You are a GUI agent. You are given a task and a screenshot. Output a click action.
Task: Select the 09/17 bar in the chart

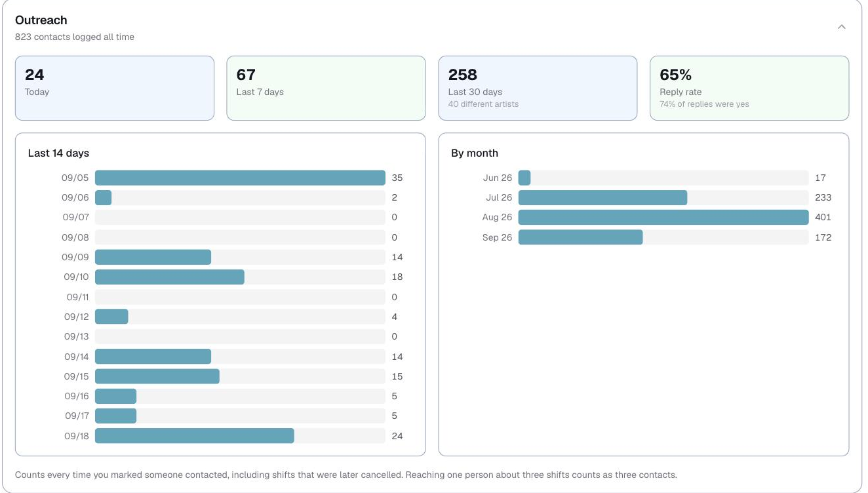pyautogui.click(x=115, y=416)
